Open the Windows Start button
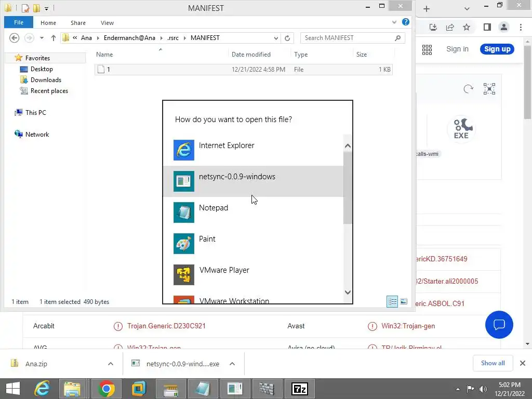532x399 pixels. coord(13,389)
